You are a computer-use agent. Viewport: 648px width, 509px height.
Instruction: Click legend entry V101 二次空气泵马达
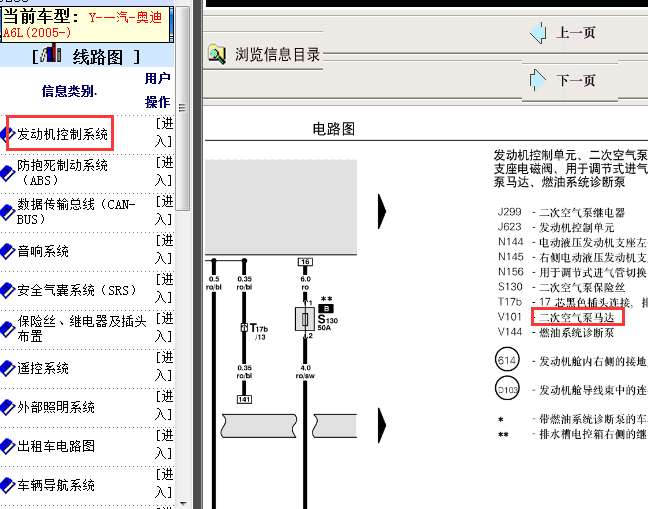point(556,317)
